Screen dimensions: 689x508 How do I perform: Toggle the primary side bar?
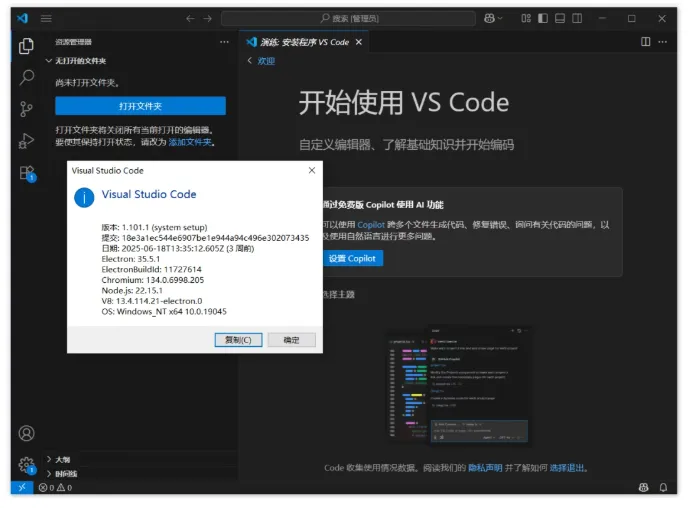coord(543,18)
